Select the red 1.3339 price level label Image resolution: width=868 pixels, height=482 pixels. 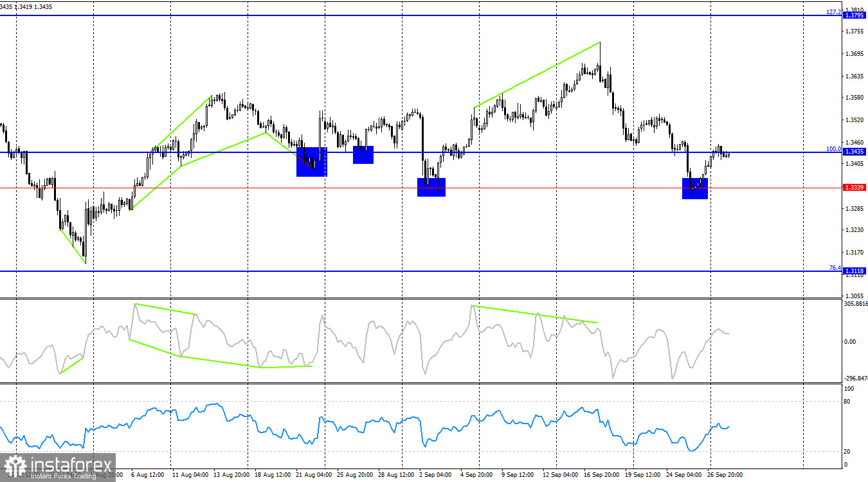pos(854,187)
